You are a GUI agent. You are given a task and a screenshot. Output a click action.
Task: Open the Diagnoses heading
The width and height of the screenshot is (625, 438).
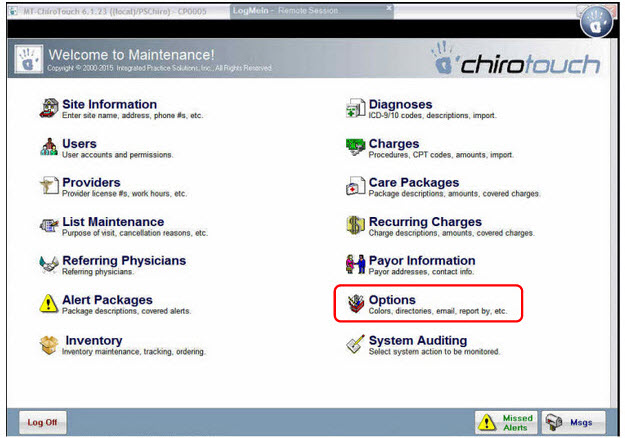tap(401, 104)
